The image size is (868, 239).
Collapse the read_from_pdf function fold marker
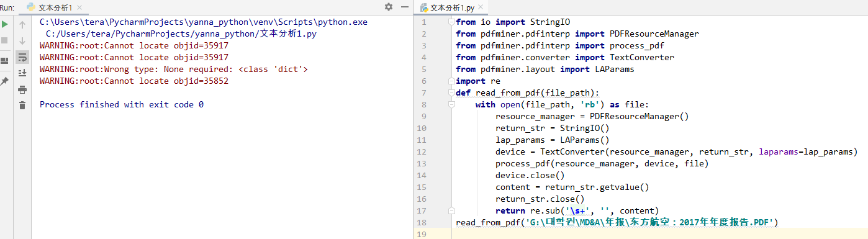point(451,92)
